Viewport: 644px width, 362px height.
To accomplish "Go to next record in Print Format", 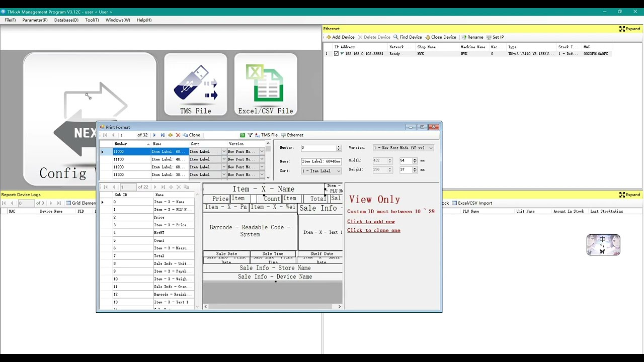I will tap(154, 135).
